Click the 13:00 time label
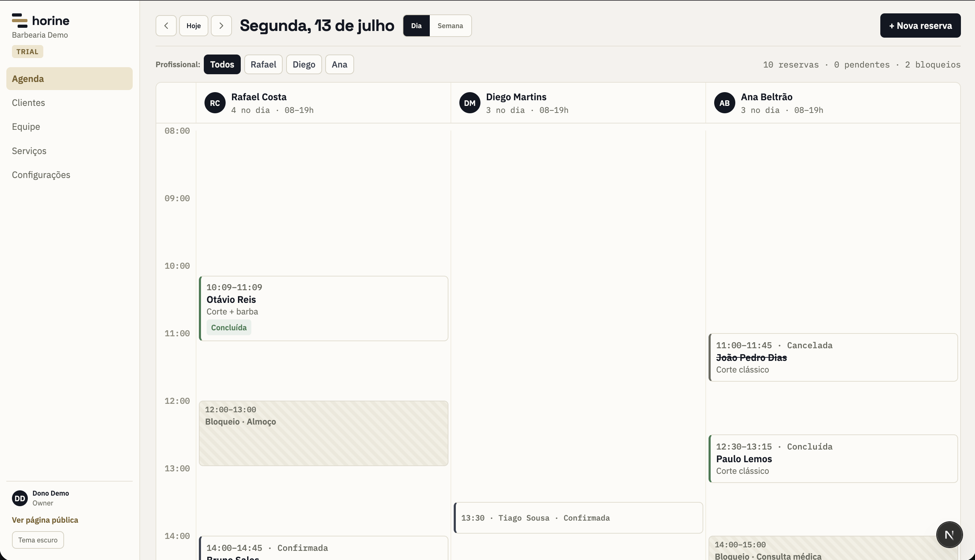Image resolution: width=975 pixels, height=560 pixels. coord(177,469)
